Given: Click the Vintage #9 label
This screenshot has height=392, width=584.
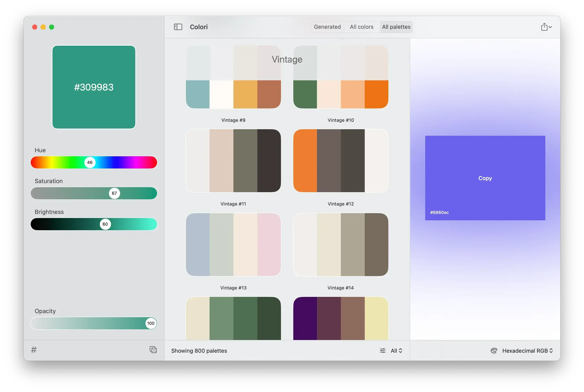Looking at the screenshot, I should coord(233,120).
